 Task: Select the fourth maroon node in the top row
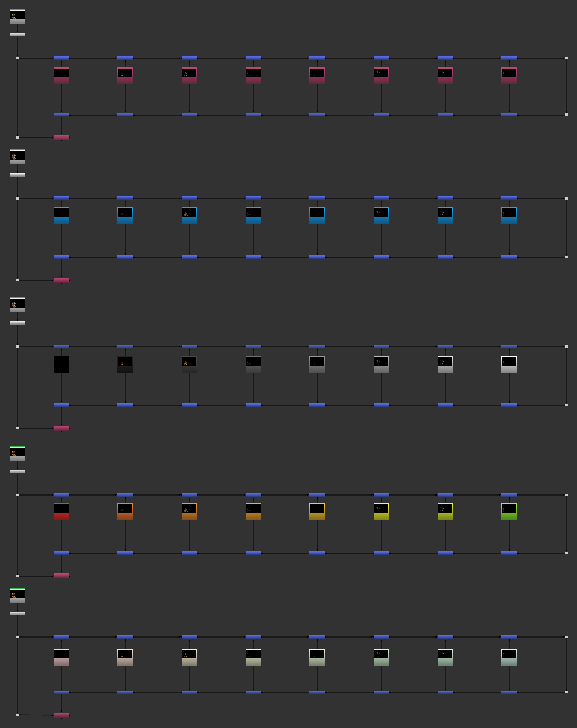point(253,76)
